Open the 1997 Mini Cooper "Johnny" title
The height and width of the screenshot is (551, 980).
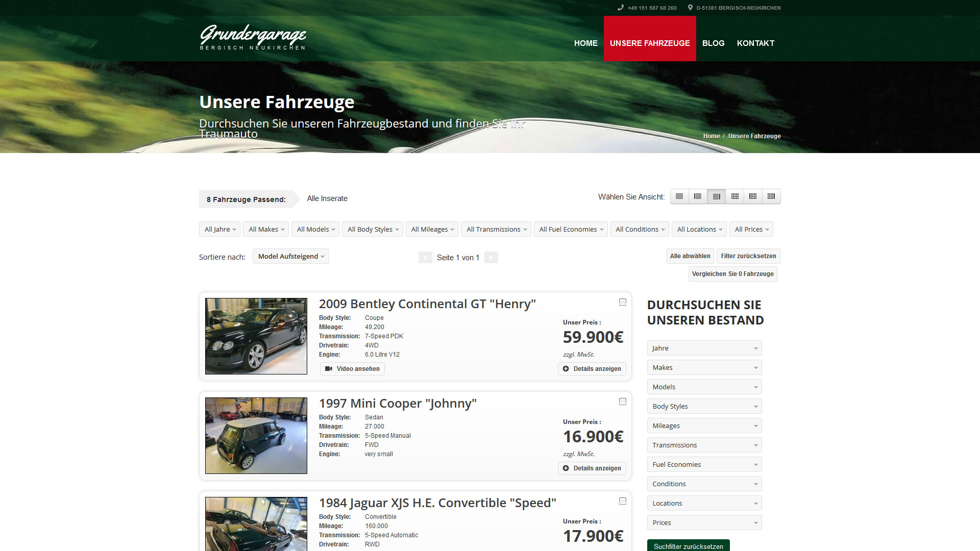click(398, 404)
